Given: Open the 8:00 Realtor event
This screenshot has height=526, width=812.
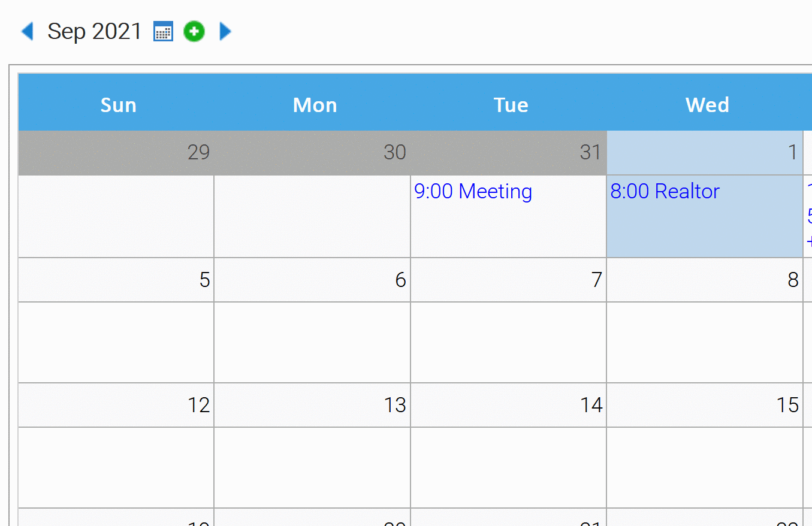Looking at the screenshot, I should [665, 192].
